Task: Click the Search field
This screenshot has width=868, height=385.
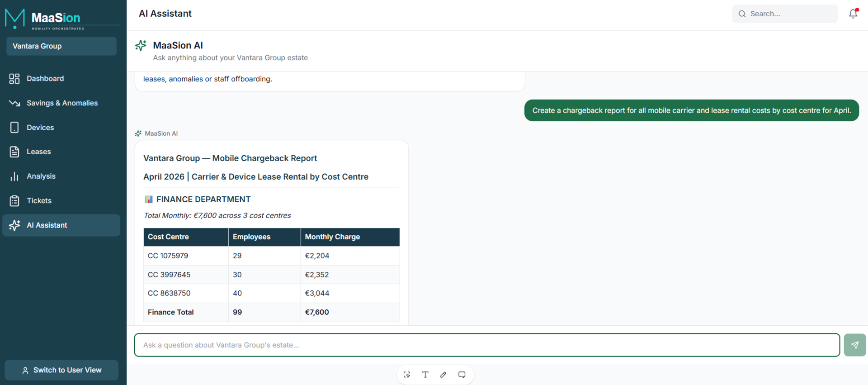Action: (x=784, y=14)
